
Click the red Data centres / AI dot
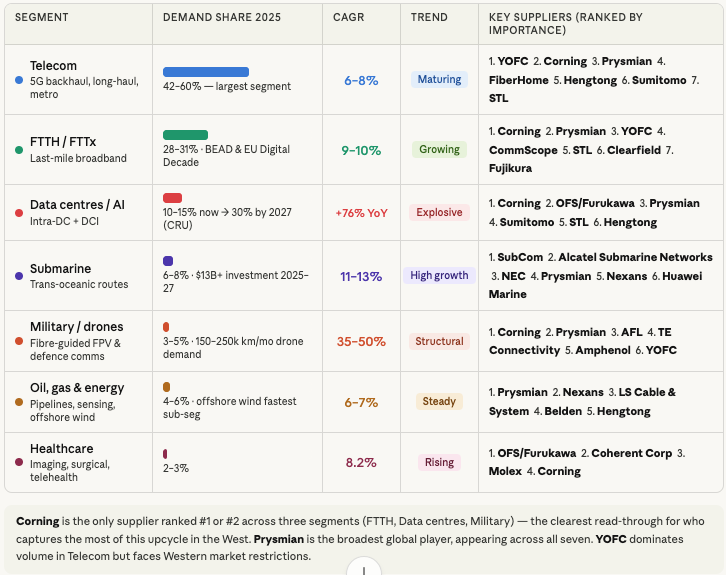(x=19, y=213)
